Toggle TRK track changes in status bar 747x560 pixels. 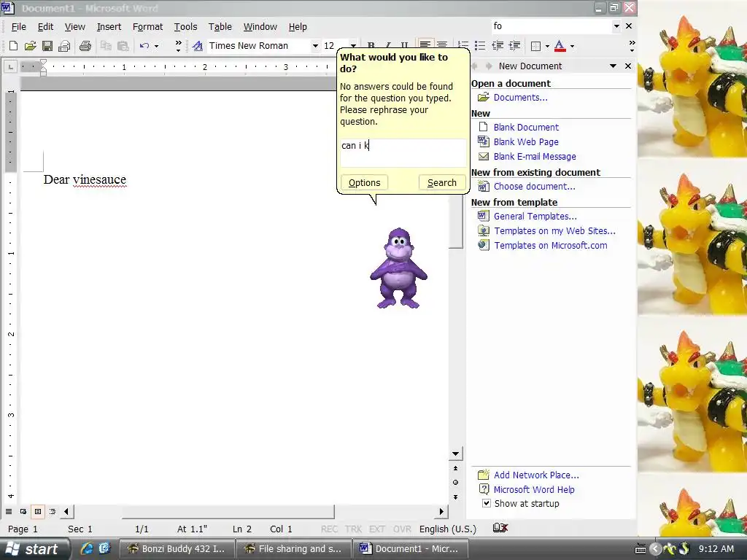tap(354, 529)
